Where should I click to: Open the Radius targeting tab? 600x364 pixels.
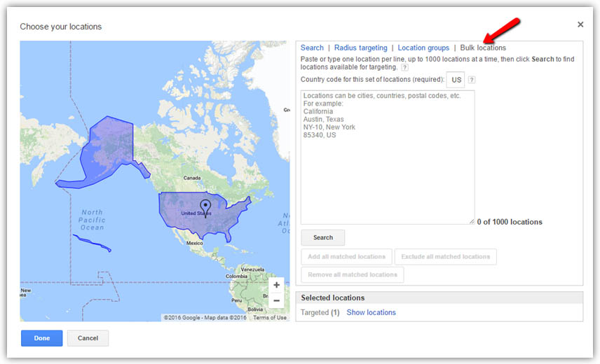(x=360, y=48)
